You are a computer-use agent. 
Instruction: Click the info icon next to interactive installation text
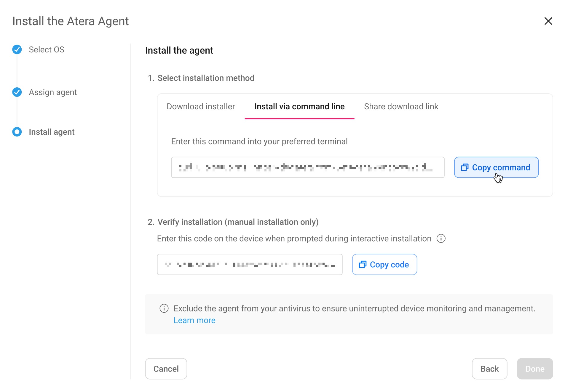(x=441, y=238)
